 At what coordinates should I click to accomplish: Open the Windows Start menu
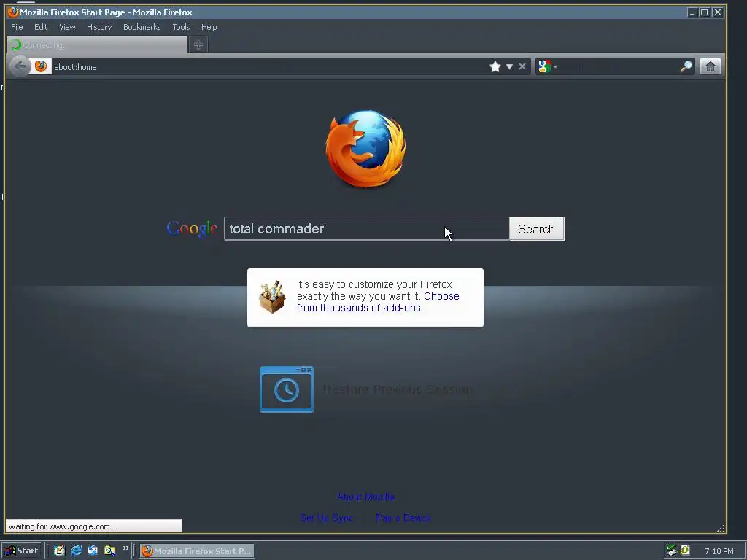click(x=21, y=551)
